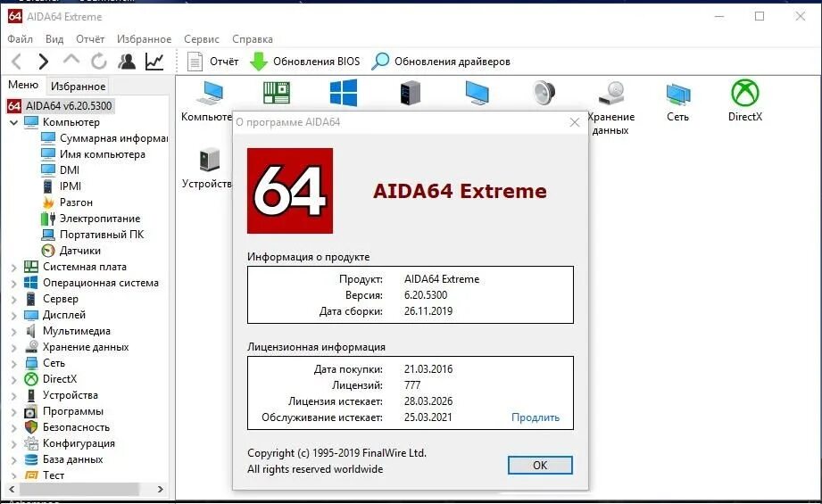Select Суммарная информация in the tree

[x=104, y=138]
